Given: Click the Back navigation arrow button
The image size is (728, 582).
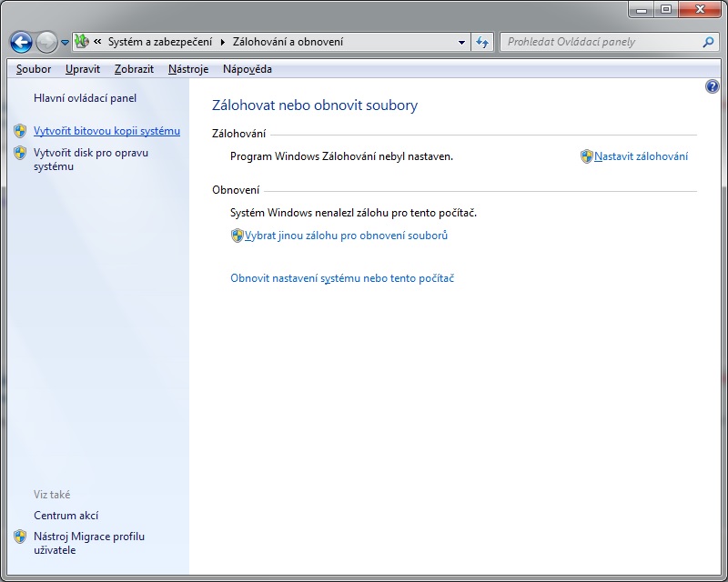Looking at the screenshot, I should tap(21, 42).
